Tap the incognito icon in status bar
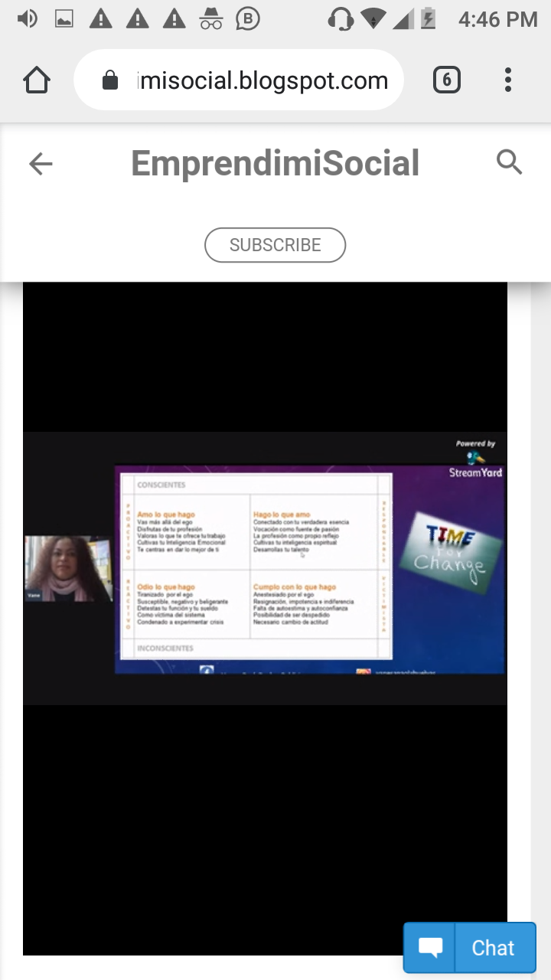 point(210,19)
